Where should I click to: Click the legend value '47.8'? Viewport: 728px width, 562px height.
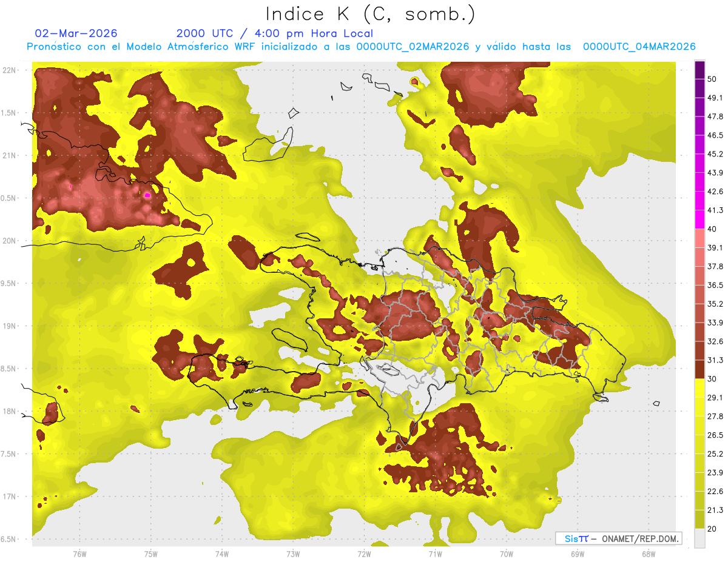[x=715, y=117]
